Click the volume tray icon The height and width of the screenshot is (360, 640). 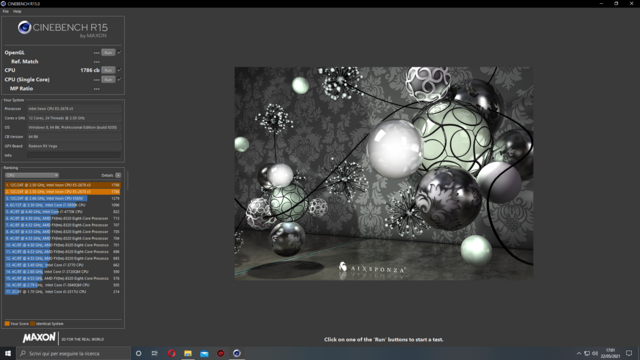click(x=595, y=353)
